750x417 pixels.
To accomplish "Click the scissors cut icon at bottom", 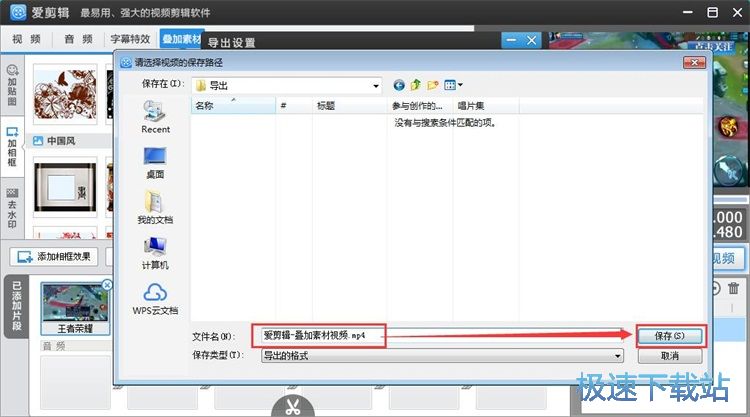I will click(293, 406).
